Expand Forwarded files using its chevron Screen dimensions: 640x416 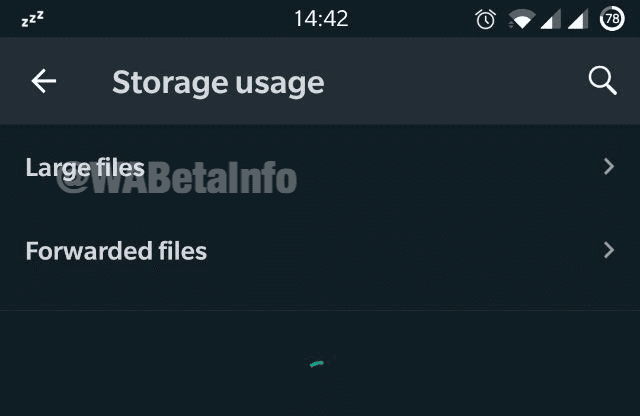click(609, 250)
